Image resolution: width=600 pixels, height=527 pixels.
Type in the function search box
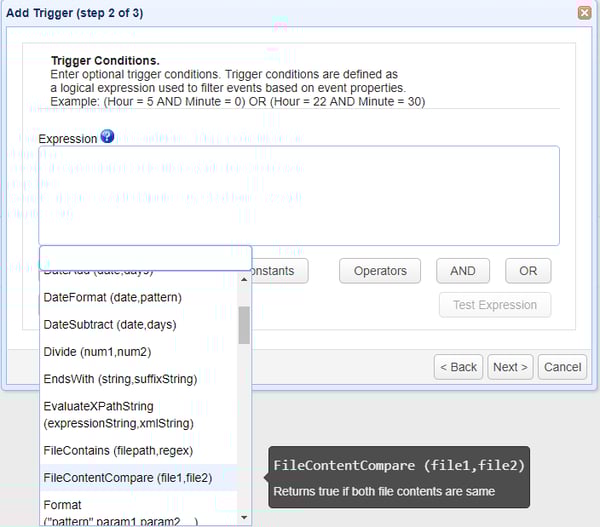[145, 258]
